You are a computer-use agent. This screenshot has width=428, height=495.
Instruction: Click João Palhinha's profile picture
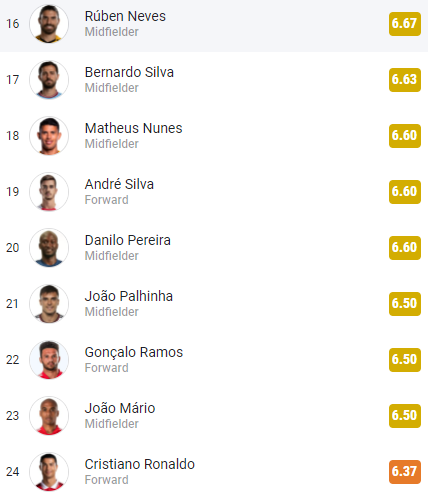tap(49, 304)
